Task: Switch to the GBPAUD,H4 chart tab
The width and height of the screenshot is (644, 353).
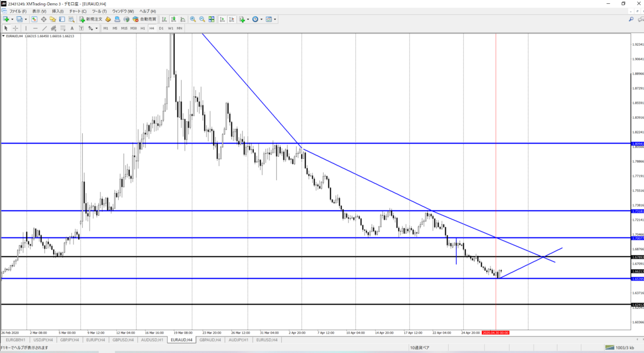Action: point(210,340)
